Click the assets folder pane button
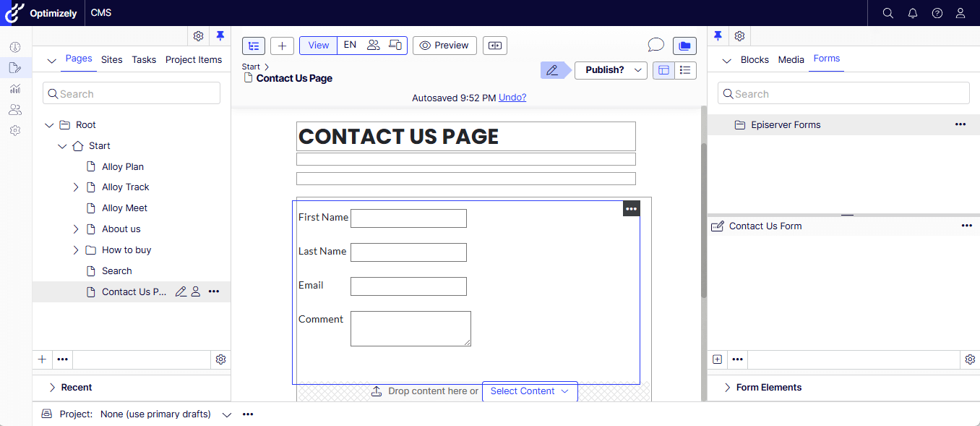The width and height of the screenshot is (980, 426). tap(684, 46)
